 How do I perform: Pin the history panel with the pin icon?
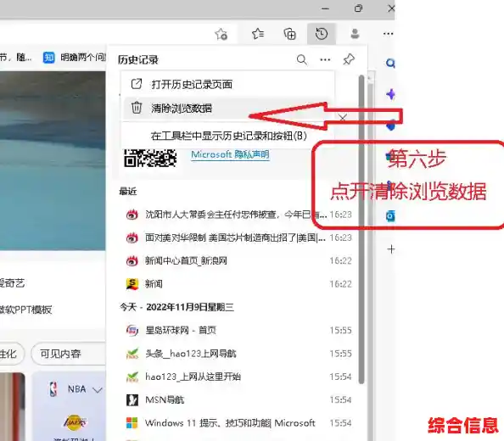[x=349, y=59]
